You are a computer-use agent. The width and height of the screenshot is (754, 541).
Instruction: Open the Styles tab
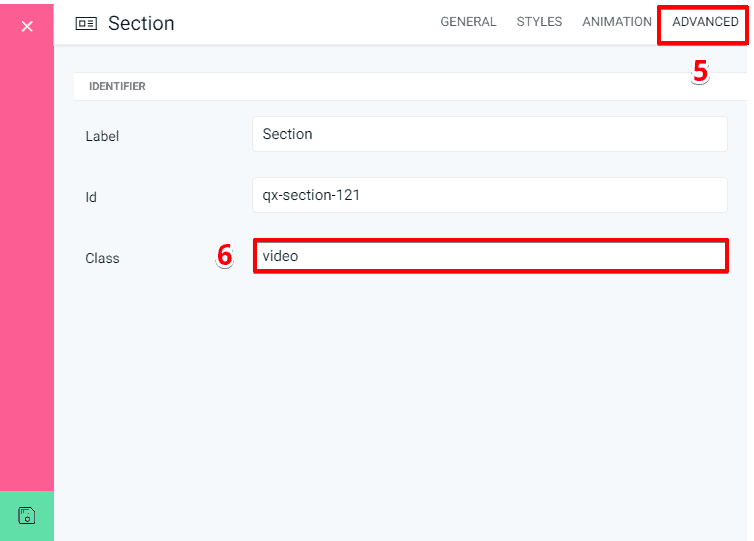pos(539,22)
